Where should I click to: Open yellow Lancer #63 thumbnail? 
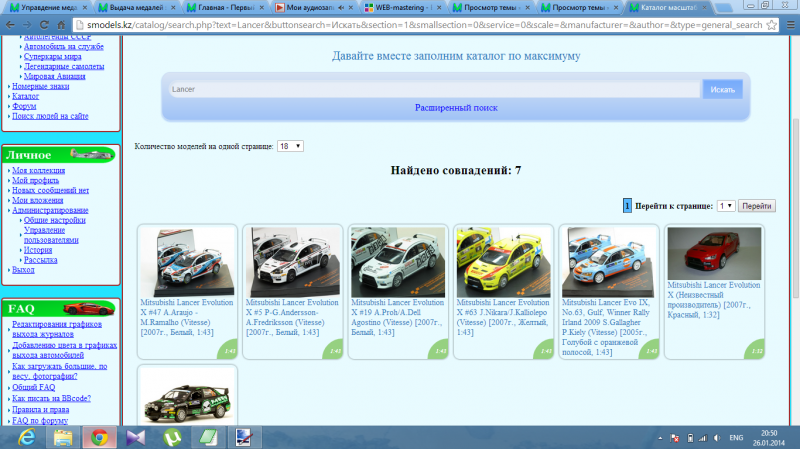pos(504,262)
